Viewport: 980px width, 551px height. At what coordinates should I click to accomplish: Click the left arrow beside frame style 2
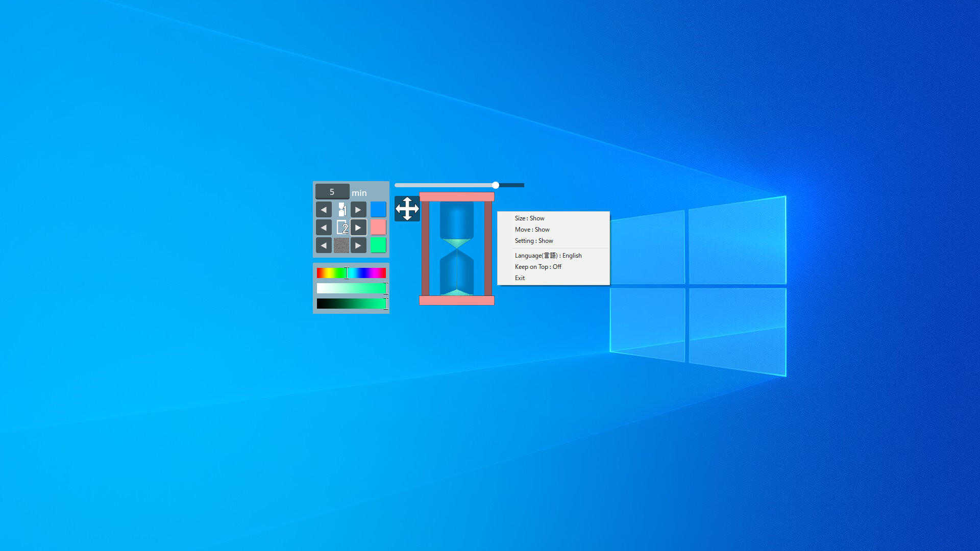(x=324, y=228)
